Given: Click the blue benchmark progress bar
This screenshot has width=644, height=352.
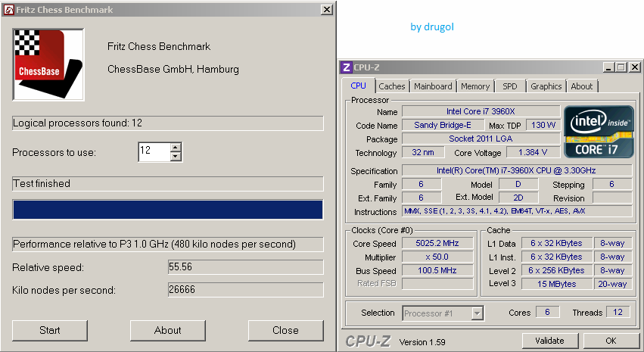Looking at the screenshot, I should pos(167,210).
